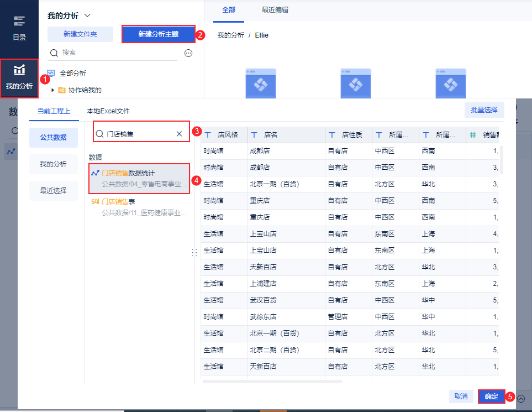Switch to the 最近编辑 tab
532x412 pixels.
tap(275, 10)
